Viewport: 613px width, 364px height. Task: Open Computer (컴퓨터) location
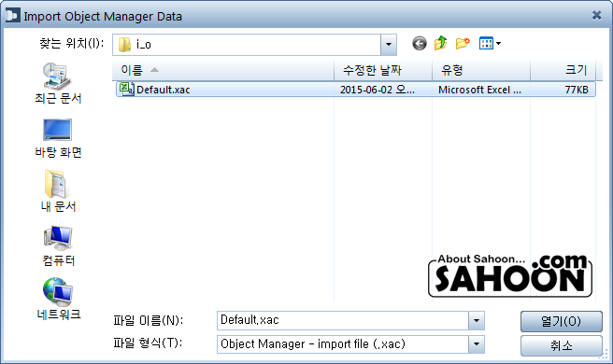58,246
